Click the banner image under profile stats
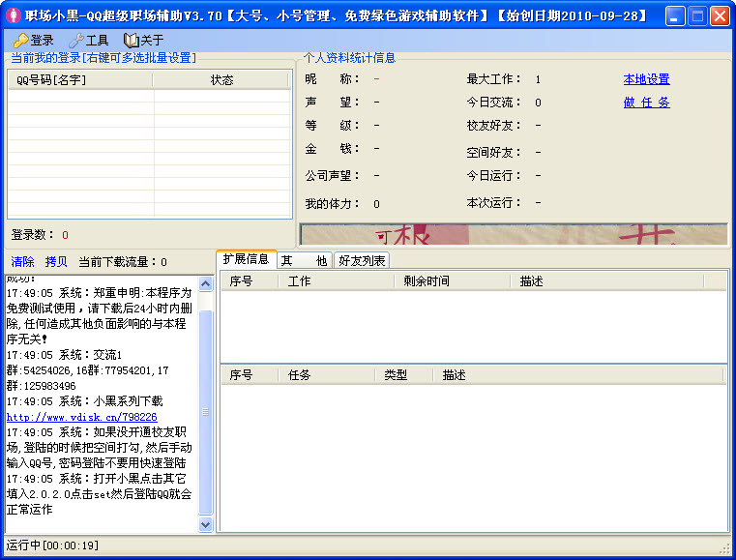Viewport: 736px width, 560px height. coord(514,234)
